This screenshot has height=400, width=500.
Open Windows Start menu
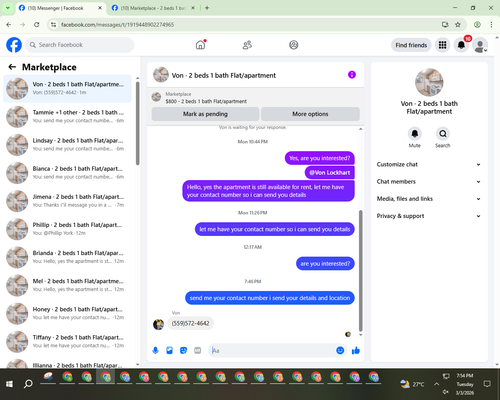9,384
